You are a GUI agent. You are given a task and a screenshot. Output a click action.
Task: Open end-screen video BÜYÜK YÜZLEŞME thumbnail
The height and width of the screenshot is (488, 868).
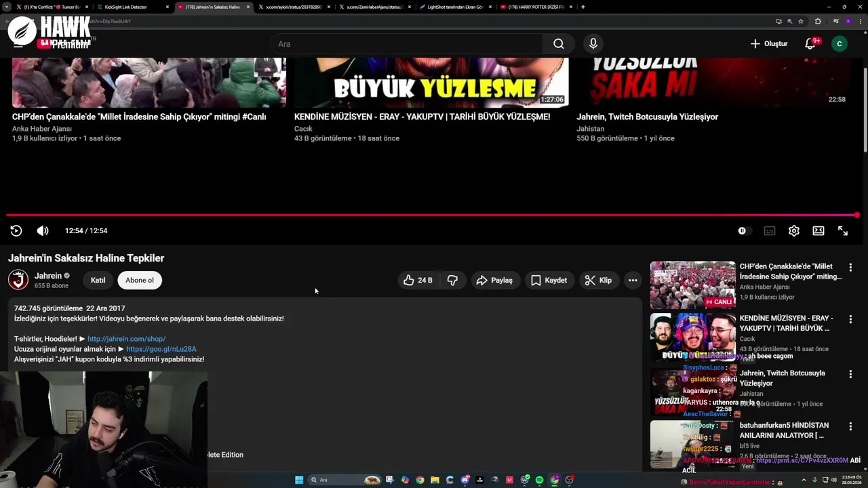coord(431,82)
